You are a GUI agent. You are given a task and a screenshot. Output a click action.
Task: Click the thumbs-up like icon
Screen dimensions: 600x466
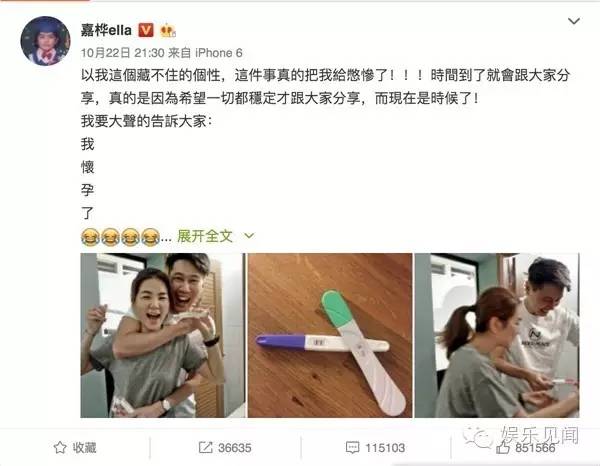[503, 447]
